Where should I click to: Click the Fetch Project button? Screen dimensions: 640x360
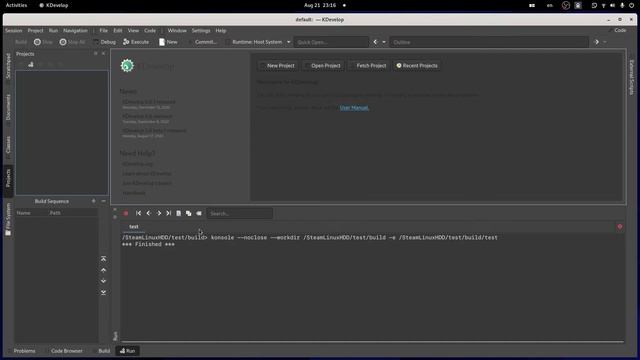point(368,66)
